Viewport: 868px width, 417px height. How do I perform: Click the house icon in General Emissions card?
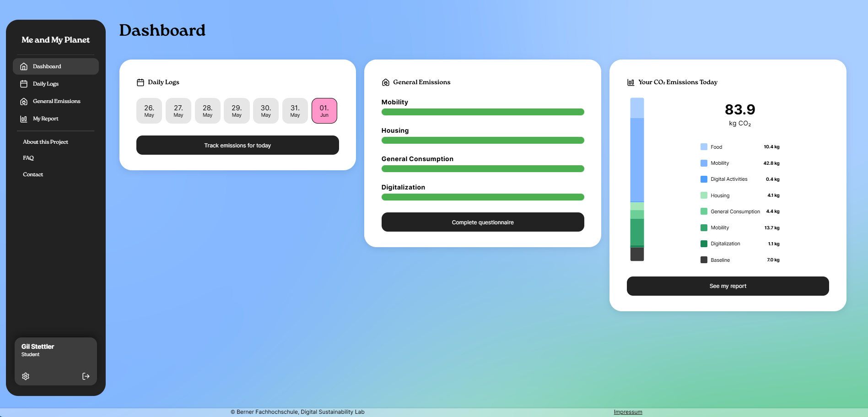click(386, 82)
